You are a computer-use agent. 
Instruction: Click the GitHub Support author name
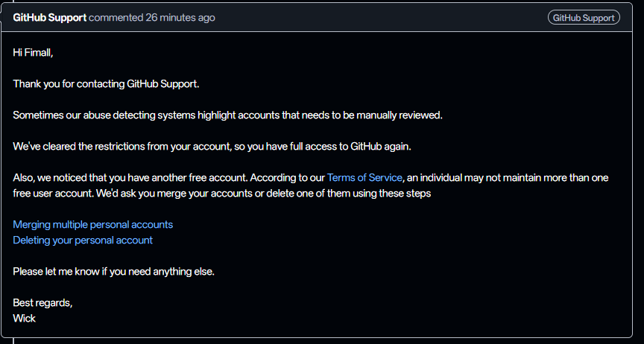(50, 18)
